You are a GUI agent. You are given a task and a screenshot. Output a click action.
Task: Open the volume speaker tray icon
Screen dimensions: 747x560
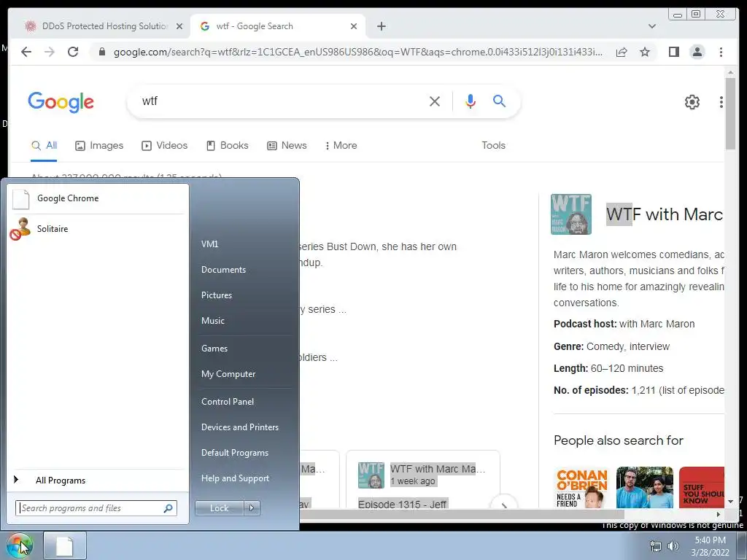click(x=673, y=547)
